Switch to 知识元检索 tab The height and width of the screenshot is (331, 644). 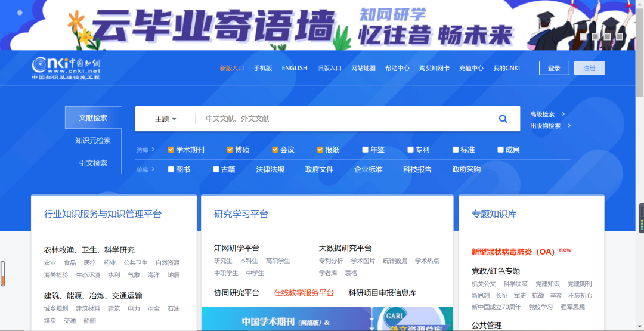tap(93, 140)
